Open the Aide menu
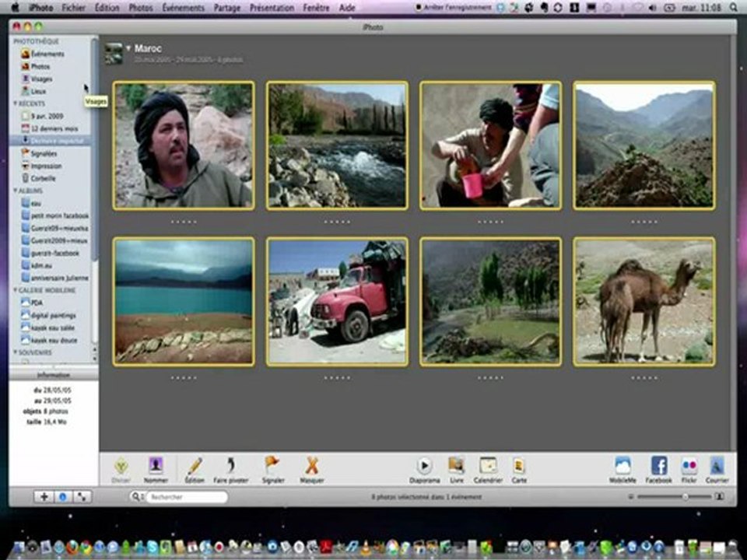The height and width of the screenshot is (560, 747). pyautogui.click(x=347, y=8)
